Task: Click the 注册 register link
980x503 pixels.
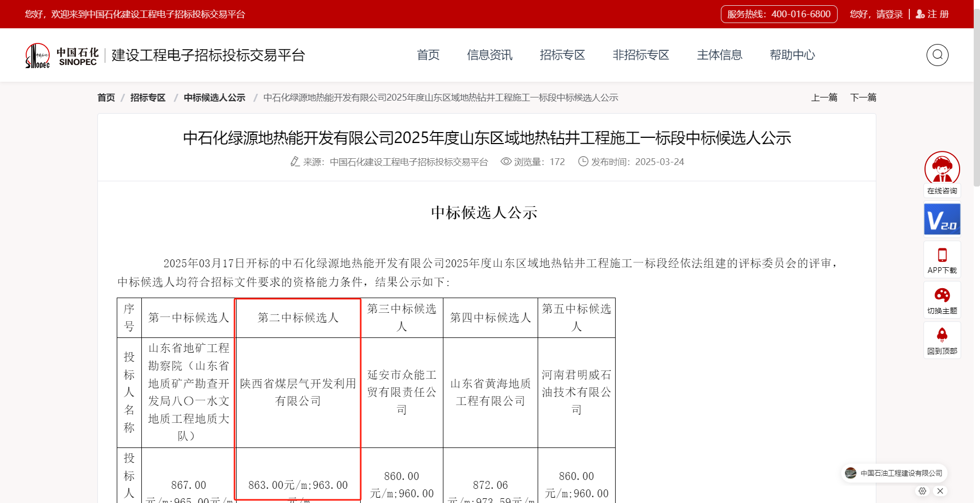Action: (x=938, y=14)
